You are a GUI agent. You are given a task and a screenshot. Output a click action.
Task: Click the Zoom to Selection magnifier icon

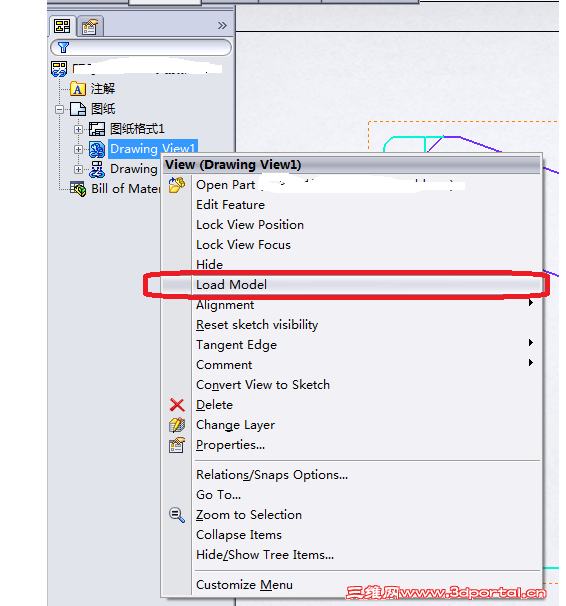pos(177,515)
